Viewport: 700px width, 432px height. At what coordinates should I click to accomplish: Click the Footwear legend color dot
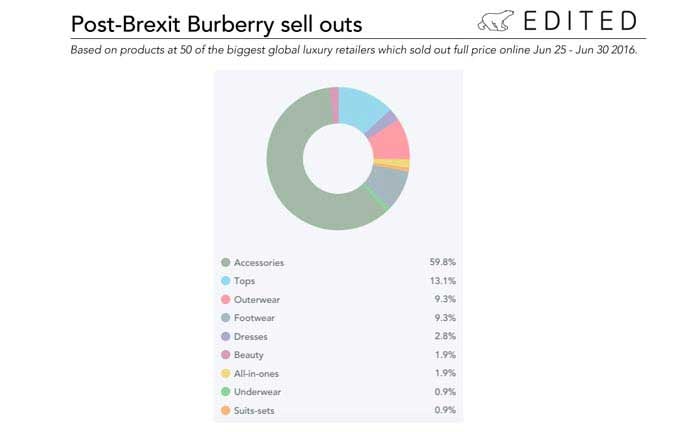226,318
